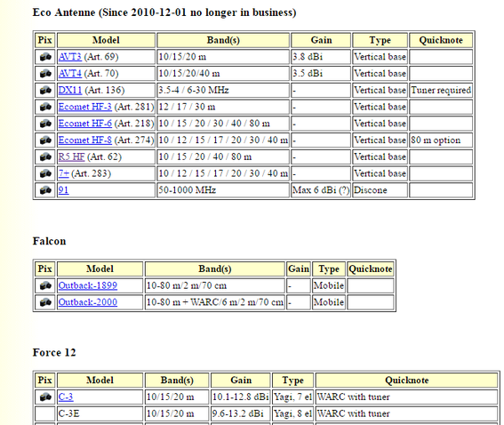Open the AVT4 model link
The height and width of the screenshot is (425, 504).
[x=69, y=74]
